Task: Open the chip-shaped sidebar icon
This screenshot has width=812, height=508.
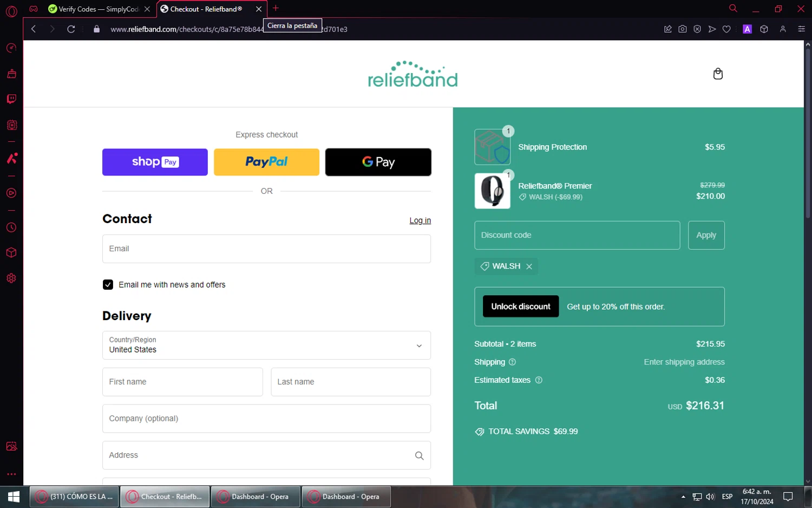Action: click(11, 125)
